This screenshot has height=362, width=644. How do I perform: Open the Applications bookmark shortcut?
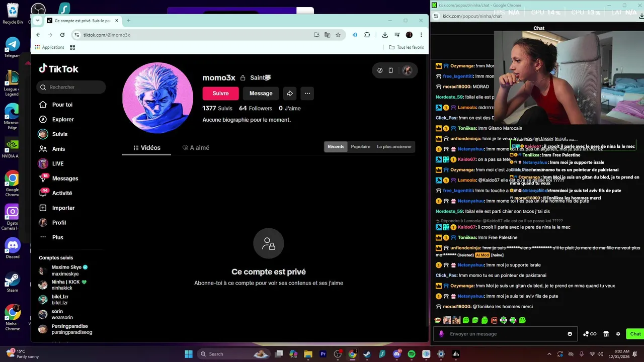pyautogui.click(x=49, y=47)
